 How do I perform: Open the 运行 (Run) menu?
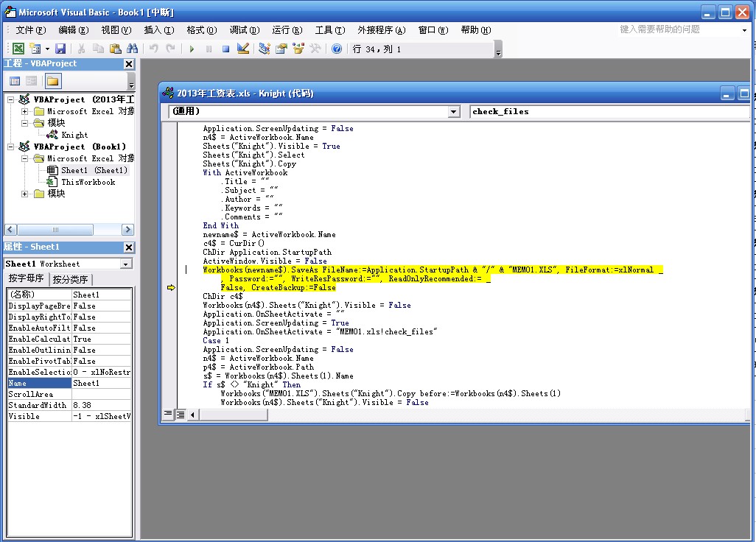click(287, 30)
